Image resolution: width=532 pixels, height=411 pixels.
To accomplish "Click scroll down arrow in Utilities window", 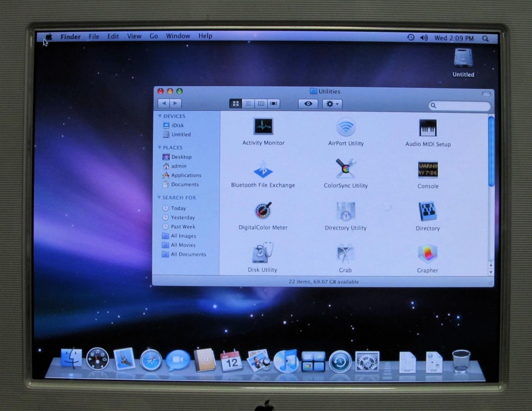I will coord(491,272).
